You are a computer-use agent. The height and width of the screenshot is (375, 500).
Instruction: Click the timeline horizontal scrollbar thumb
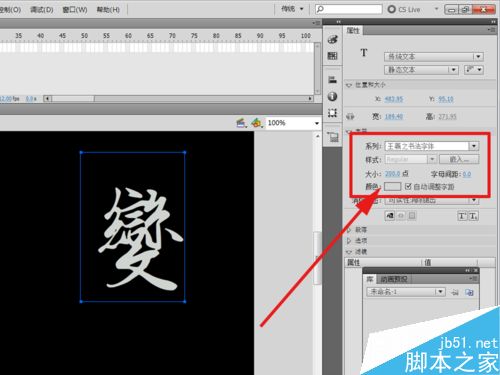tap(73, 99)
